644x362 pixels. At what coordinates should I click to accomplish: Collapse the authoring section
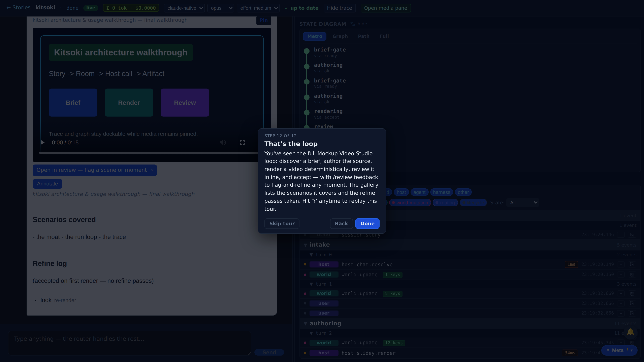(x=305, y=324)
